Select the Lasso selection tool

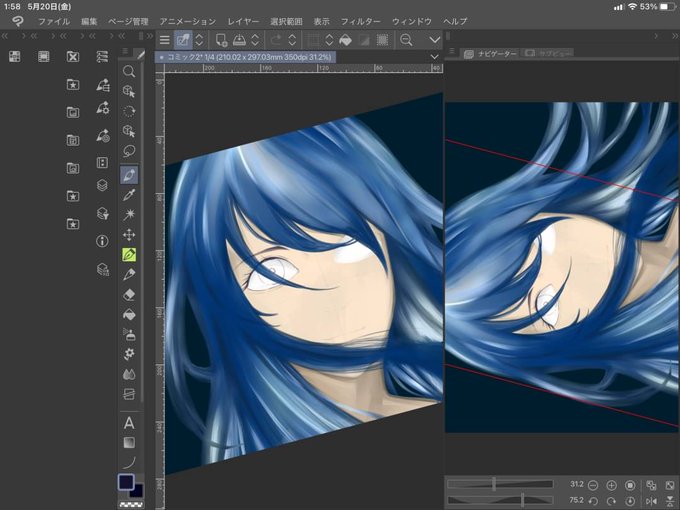click(129, 151)
